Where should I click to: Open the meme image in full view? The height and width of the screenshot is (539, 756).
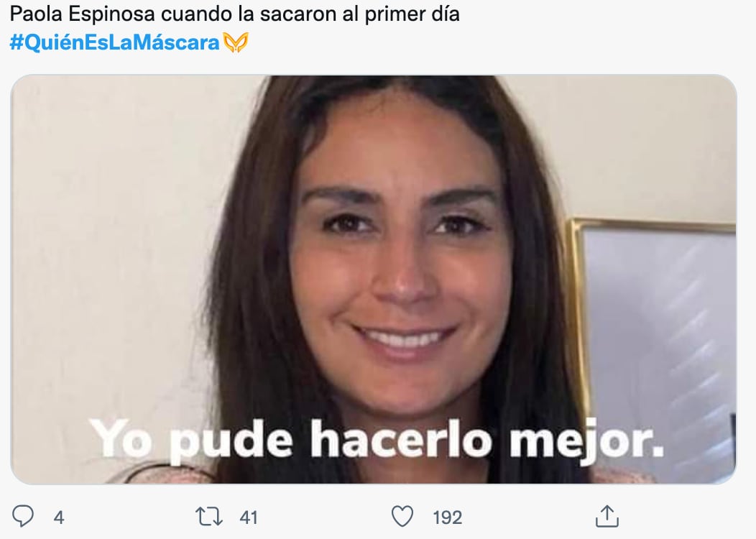click(374, 279)
